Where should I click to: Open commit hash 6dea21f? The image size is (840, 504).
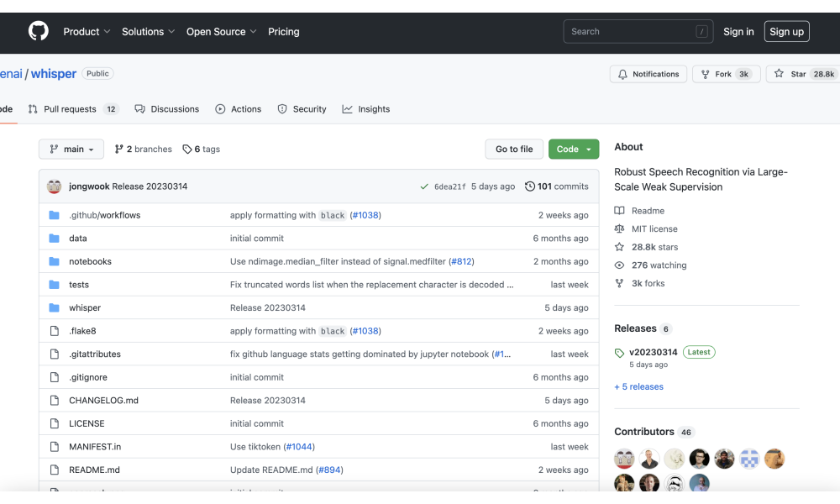coord(449,187)
